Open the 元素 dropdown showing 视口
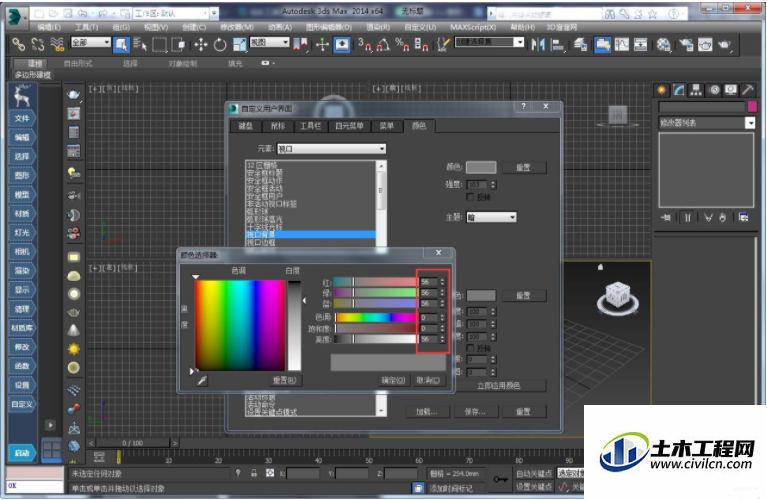The height and width of the screenshot is (500, 767). point(332,148)
